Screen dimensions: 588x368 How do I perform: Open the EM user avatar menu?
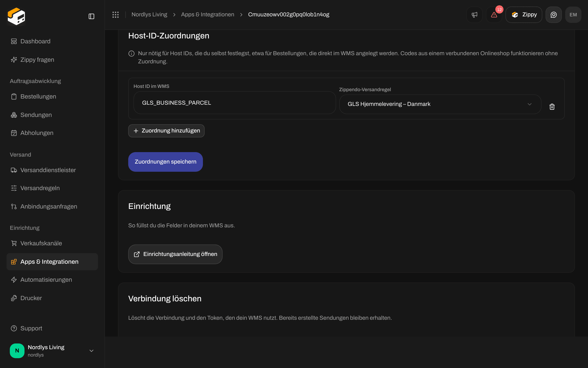573,15
